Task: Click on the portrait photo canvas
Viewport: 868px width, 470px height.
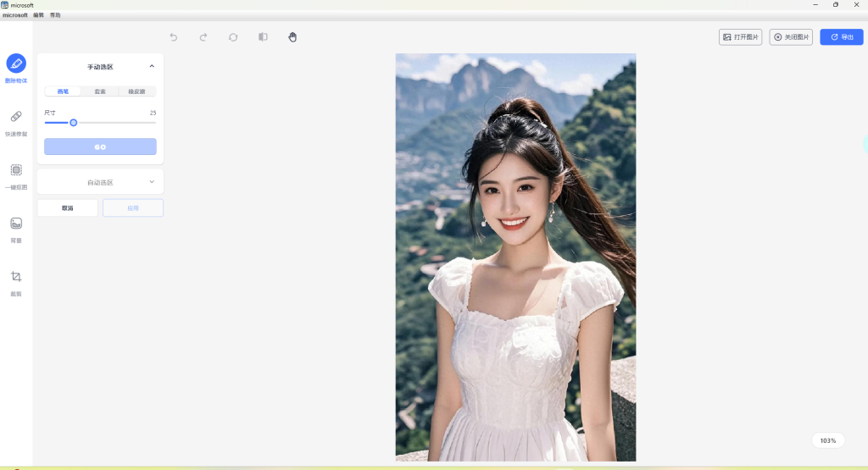Action: (515, 257)
